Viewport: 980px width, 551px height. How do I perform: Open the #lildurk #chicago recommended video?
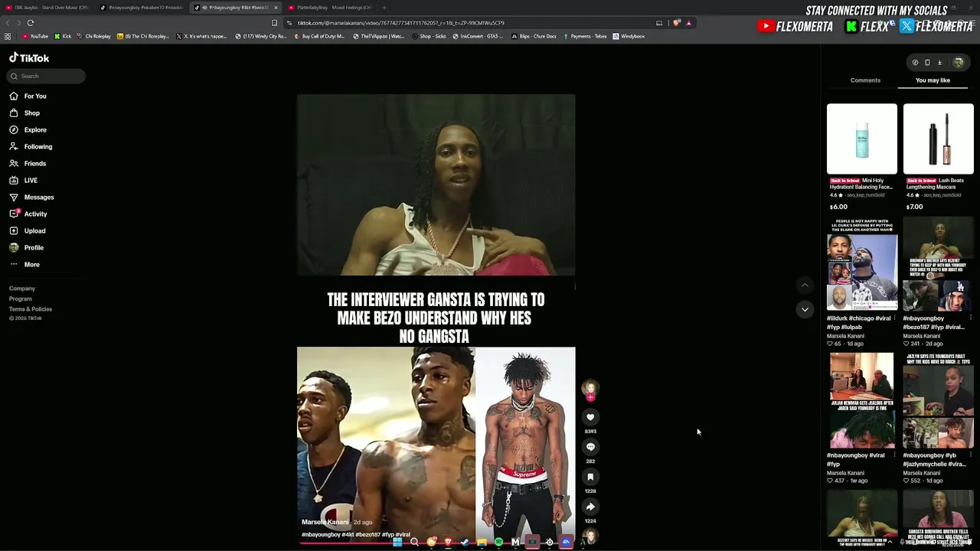pyautogui.click(x=862, y=264)
